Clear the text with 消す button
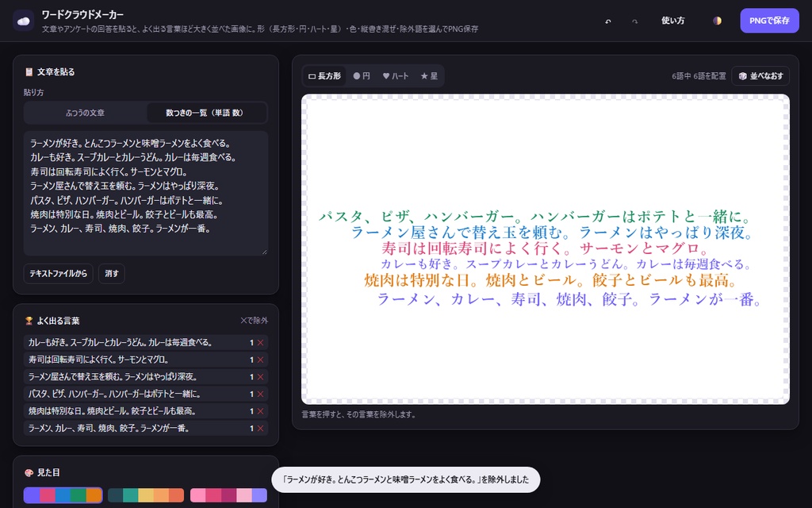The height and width of the screenshot is (508, 812). coord(111,273)
